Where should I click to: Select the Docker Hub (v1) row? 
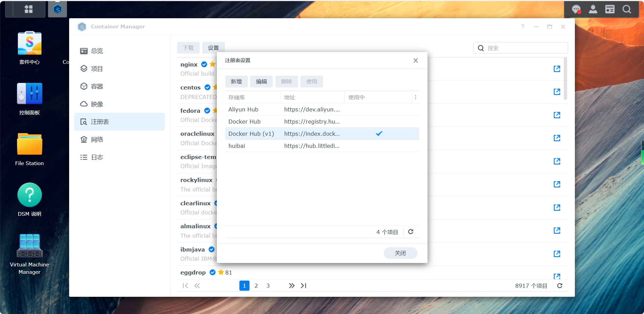click(322, 134)
